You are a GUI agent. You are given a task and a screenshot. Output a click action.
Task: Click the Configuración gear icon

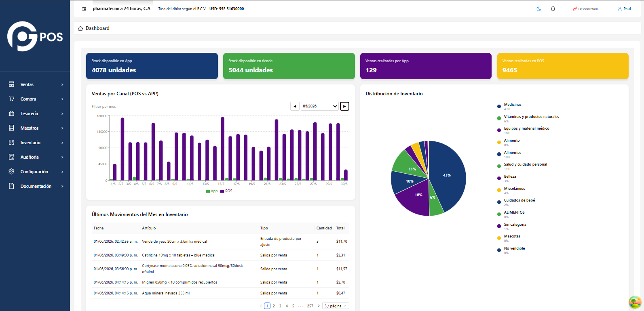pyautogui.click(x=11, y=172)
